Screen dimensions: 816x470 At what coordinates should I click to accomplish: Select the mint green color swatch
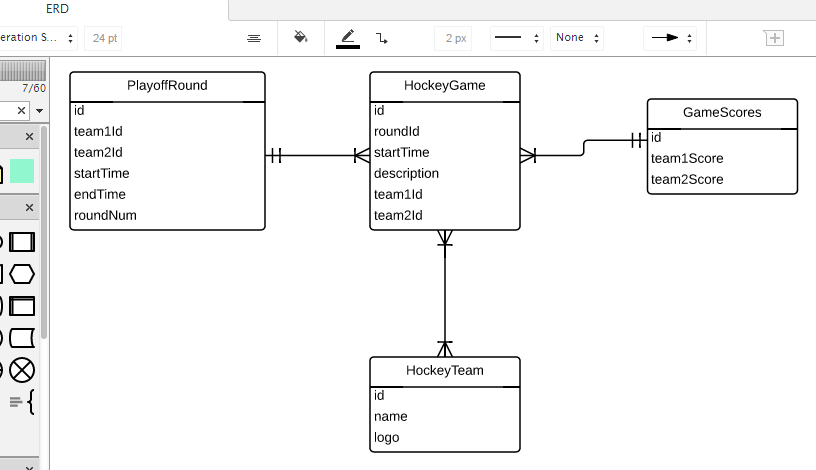click(x=22, y=171)
